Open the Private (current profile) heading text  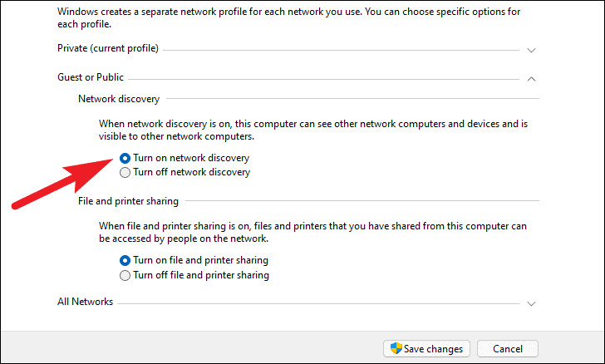108,48
